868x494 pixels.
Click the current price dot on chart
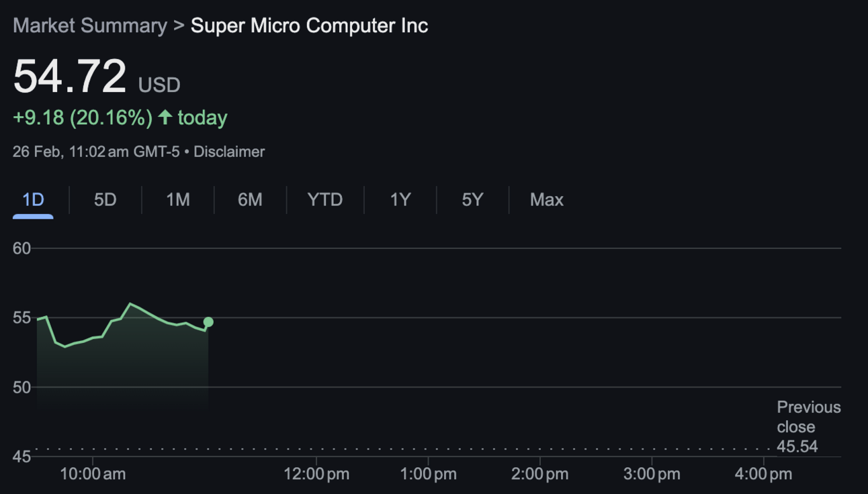click(208, 322)
